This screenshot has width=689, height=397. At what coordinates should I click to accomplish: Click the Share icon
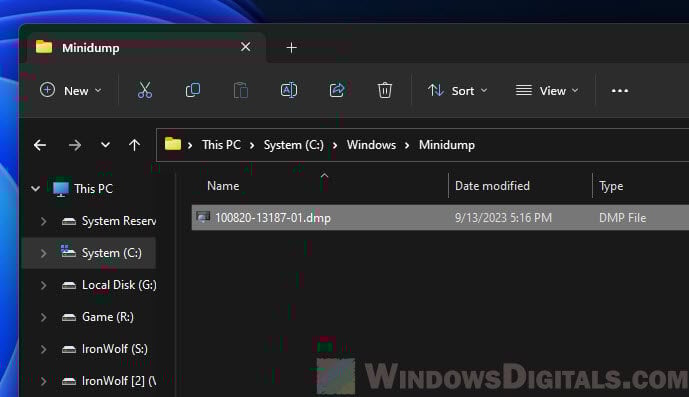coord(337,91)
